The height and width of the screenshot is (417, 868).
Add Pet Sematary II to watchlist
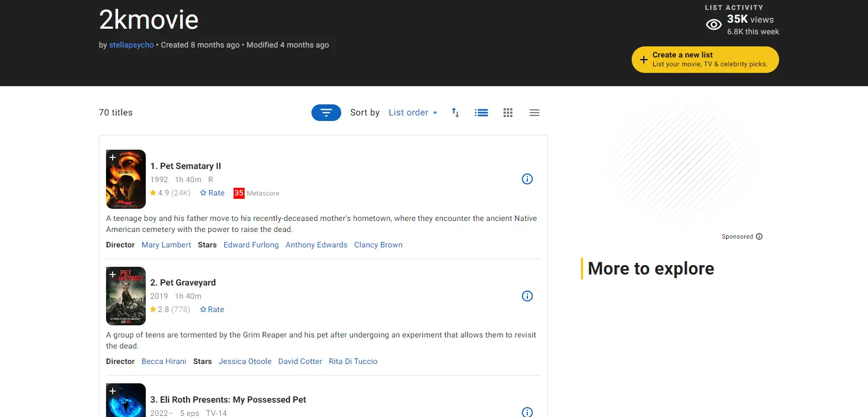coord(113,157)
